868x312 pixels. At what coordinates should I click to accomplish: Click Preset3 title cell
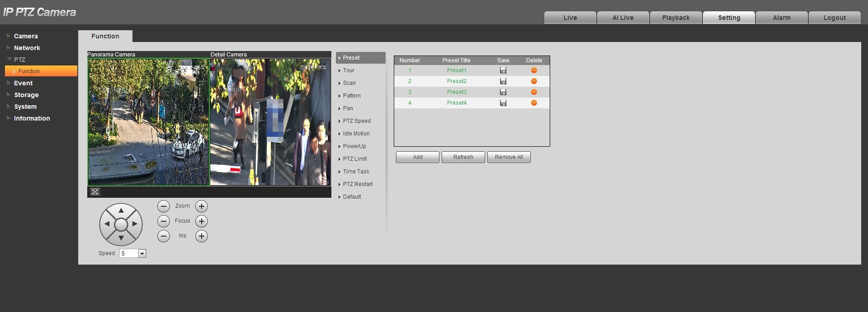point(457,92)
